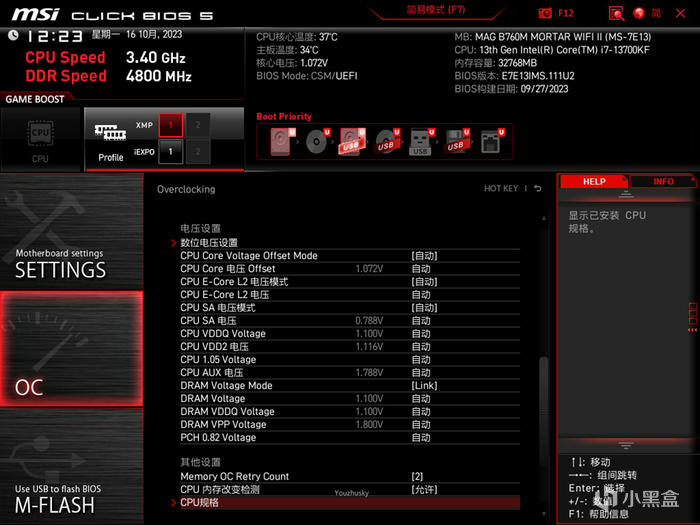The width and height of the screenshot is (700, 525).
Task: Edit CPU VDD2 电压 value field
Action: click(421, 346)
